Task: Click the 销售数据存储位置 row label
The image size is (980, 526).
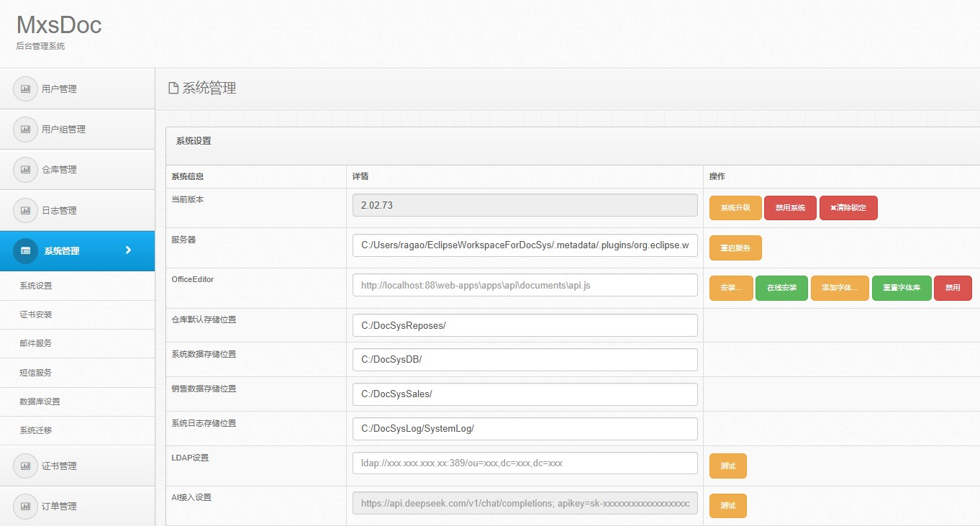Action: (204, 389)
